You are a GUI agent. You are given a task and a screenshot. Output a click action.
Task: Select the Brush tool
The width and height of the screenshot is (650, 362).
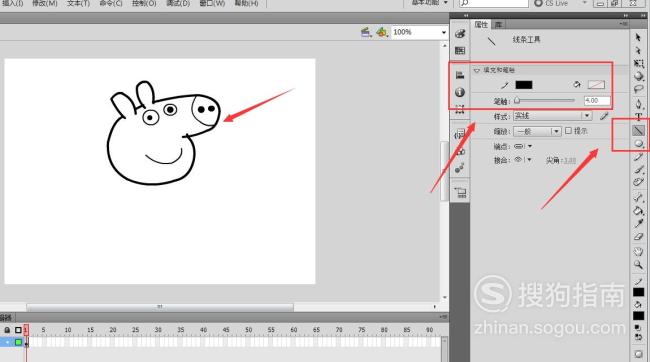tap(638, 169)
